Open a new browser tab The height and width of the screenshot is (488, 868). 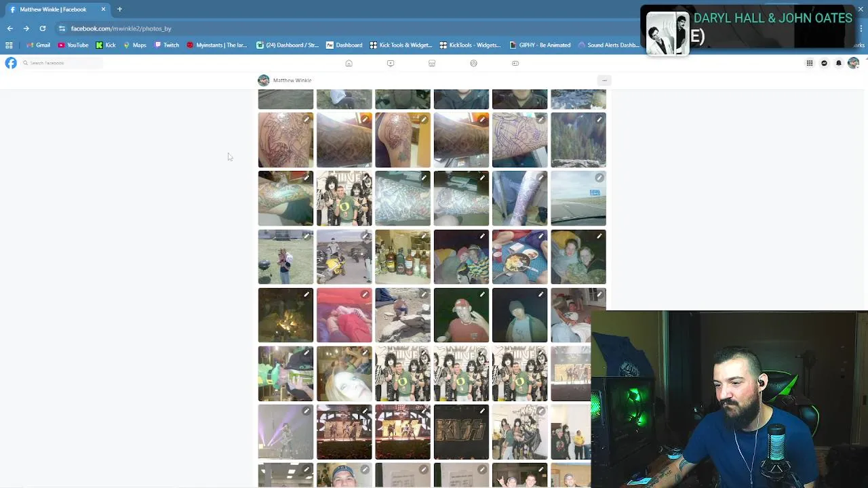[x=119, y=9]
